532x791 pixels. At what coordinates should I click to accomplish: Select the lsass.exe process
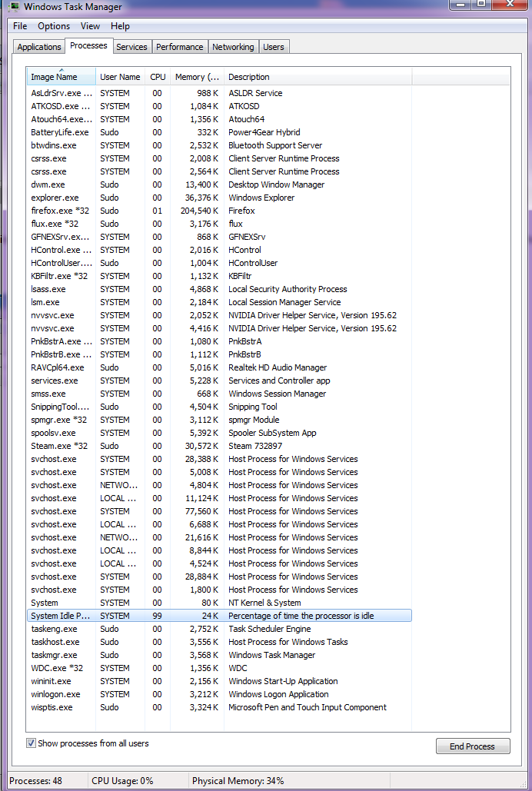point(219,289)
